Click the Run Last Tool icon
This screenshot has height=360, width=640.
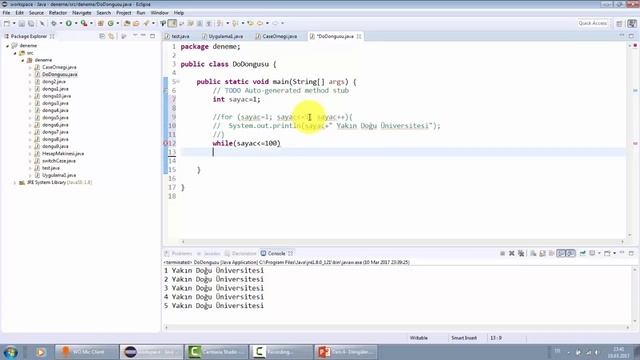point(84,23)
